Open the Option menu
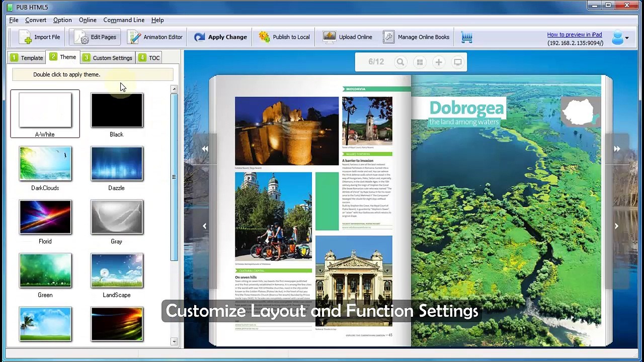 62,20
